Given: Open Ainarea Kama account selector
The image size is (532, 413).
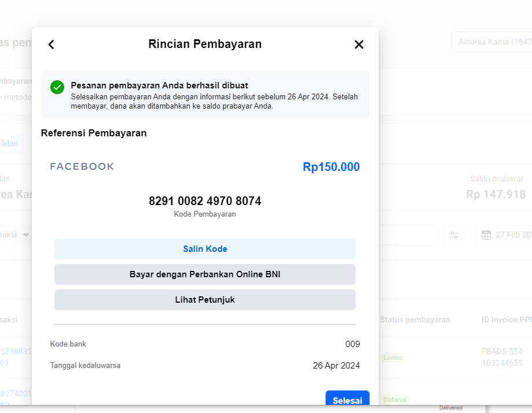Looking at the screenshot, I should click(x=492, y=42).
